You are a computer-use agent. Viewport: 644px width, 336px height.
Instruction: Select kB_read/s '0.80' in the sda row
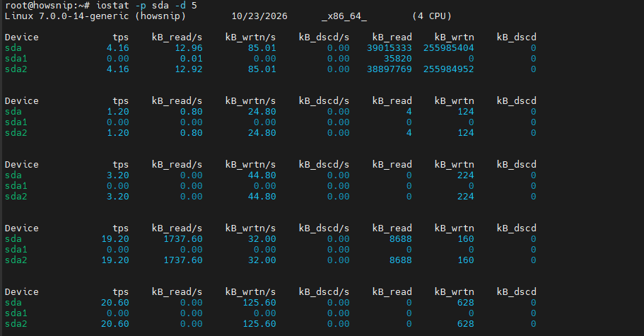(192, 112)
